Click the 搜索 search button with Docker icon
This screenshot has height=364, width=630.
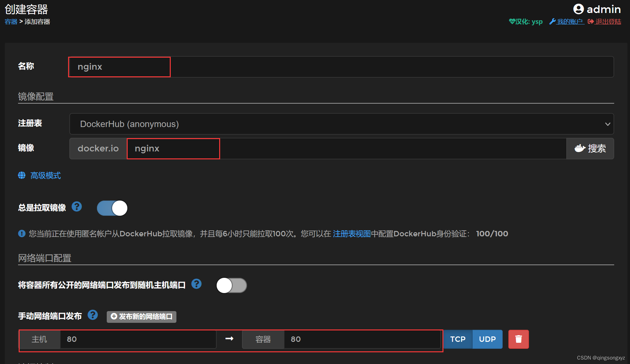(590, 149)
